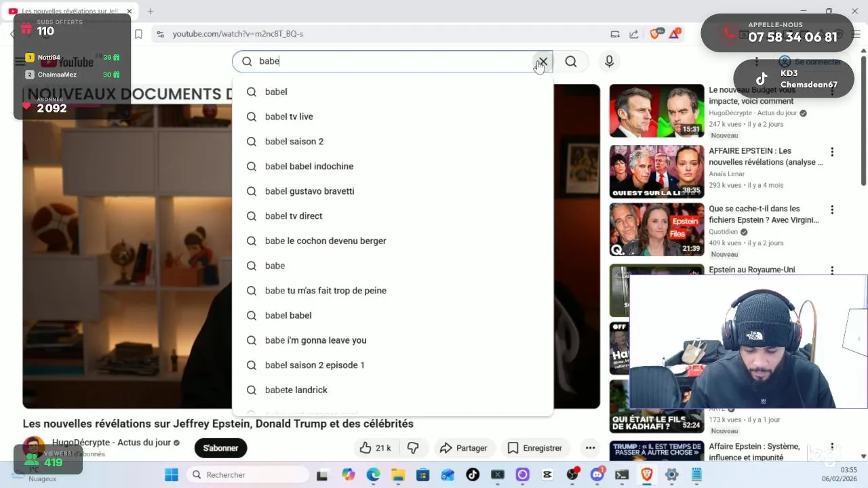The image size is (868, 488).
Task: Pick suggestion 'babete landrick'
Action: pyautogui.click(x=393, y=390)
